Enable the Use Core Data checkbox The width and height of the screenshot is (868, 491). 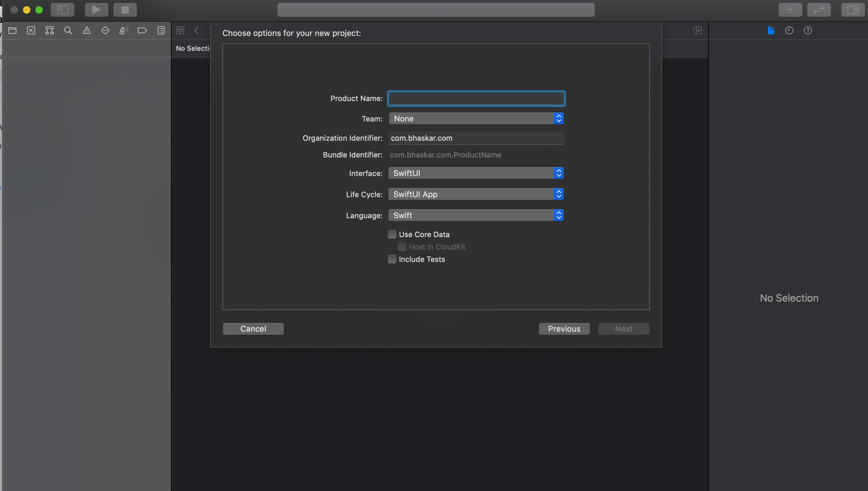click(392, 234)
